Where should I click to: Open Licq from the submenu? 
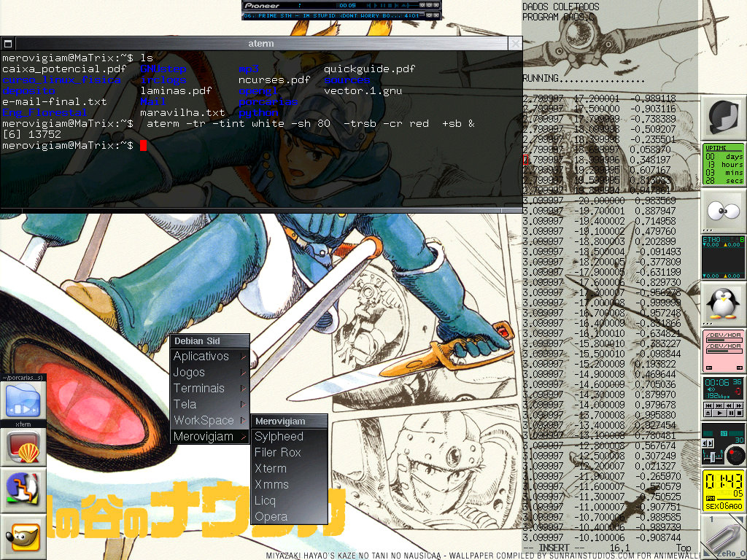289,500
